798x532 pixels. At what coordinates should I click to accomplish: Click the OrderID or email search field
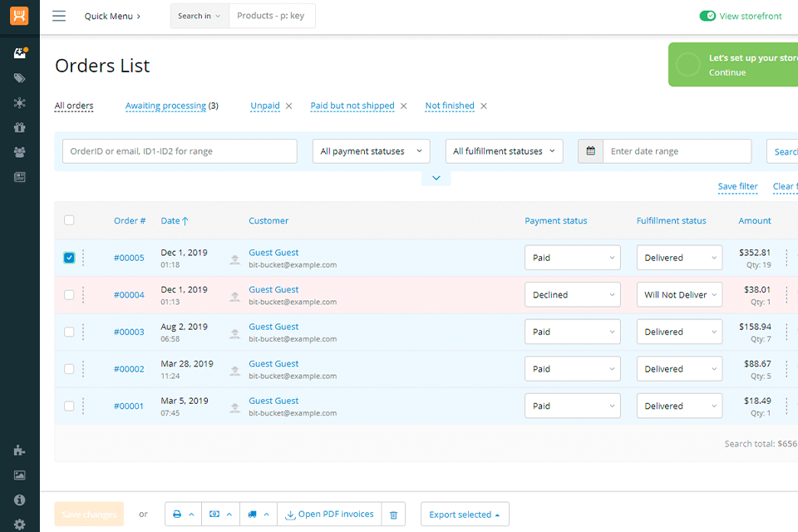coord(180,151)
